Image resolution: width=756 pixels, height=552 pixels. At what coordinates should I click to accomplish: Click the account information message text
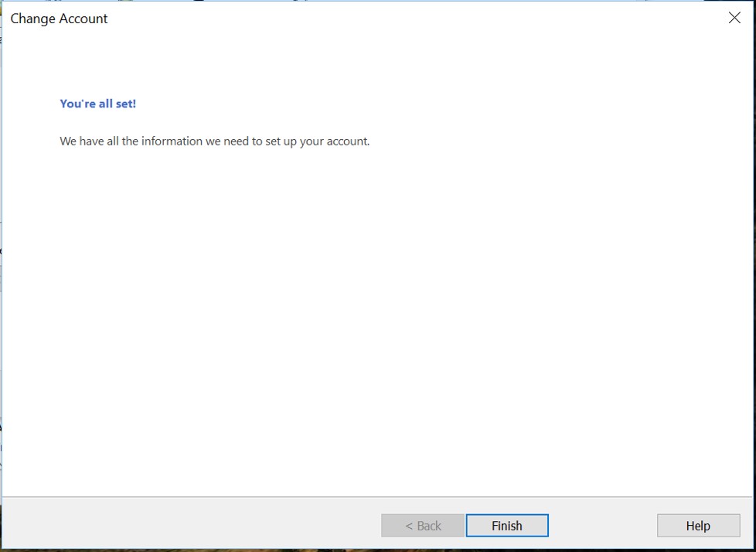pyautogui.click(x=215, y=141)
